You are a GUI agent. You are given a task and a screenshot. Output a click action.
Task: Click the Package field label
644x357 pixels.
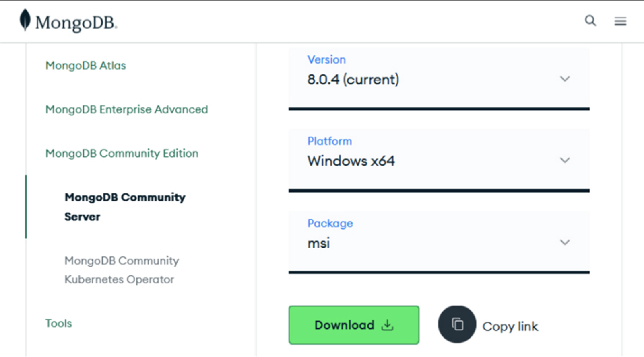tap(330, 223)
